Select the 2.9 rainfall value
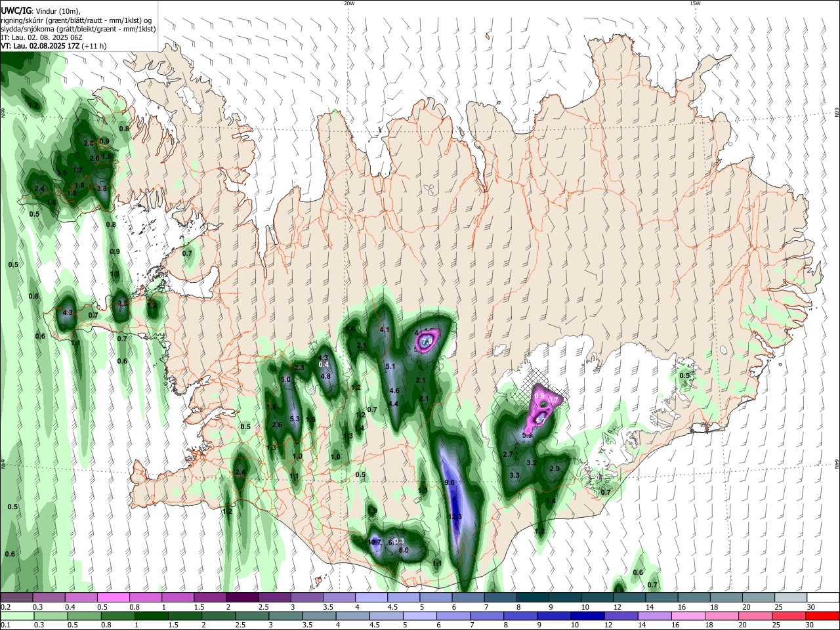The height and width of the screenshot is (630, 840). [x=555, y=469]
